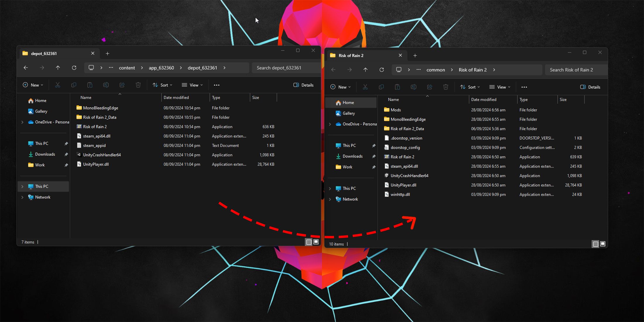Click the up directory arrow in depot_632361

(57, 67)
